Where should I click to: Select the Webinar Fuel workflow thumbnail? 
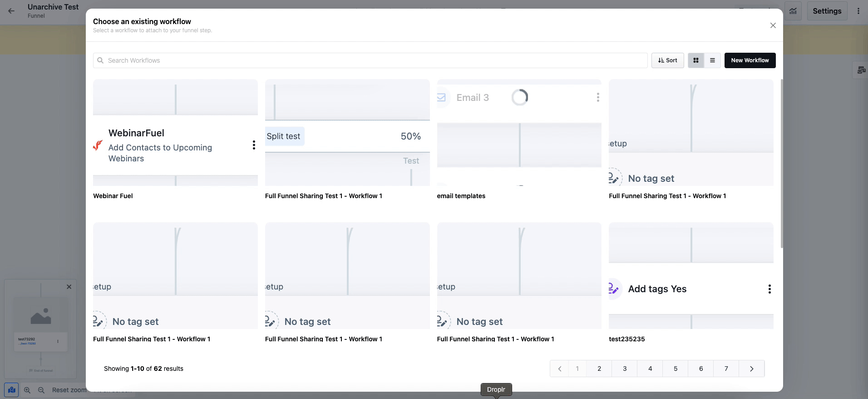pyautogui.click(x=175, y=133)
